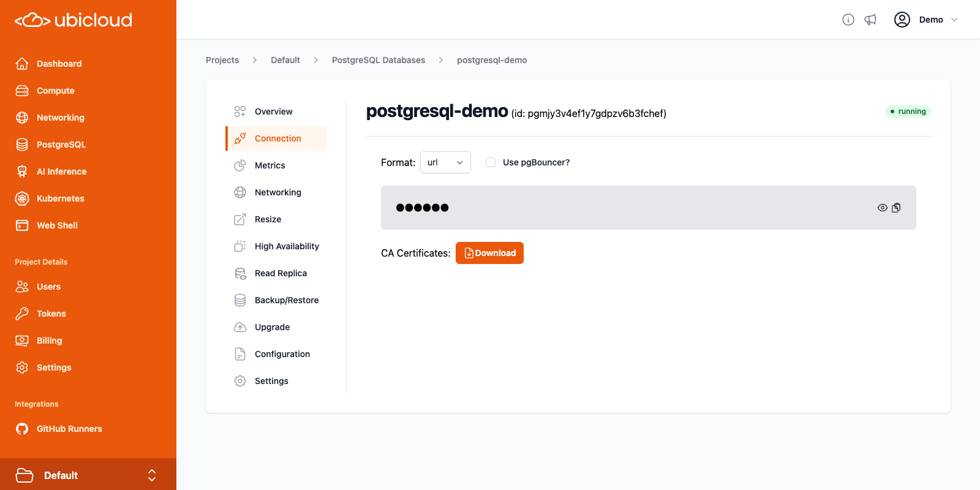Open GitHub Runners integration link

click(x=69, y=429)
